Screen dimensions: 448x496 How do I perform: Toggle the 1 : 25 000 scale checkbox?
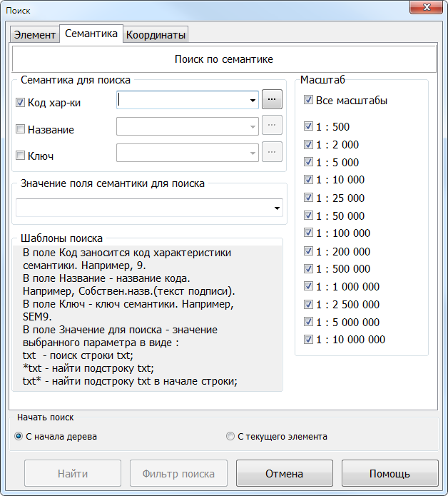[308, 198]
